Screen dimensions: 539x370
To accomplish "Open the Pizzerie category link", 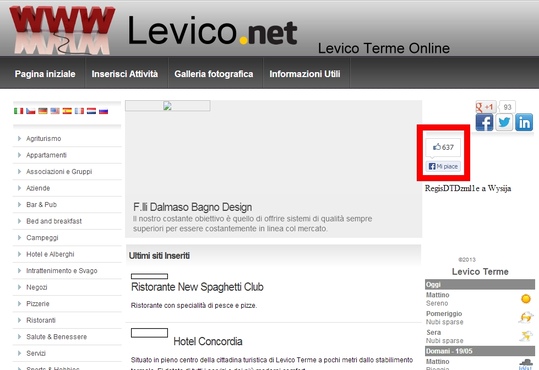I will point(38,304).
